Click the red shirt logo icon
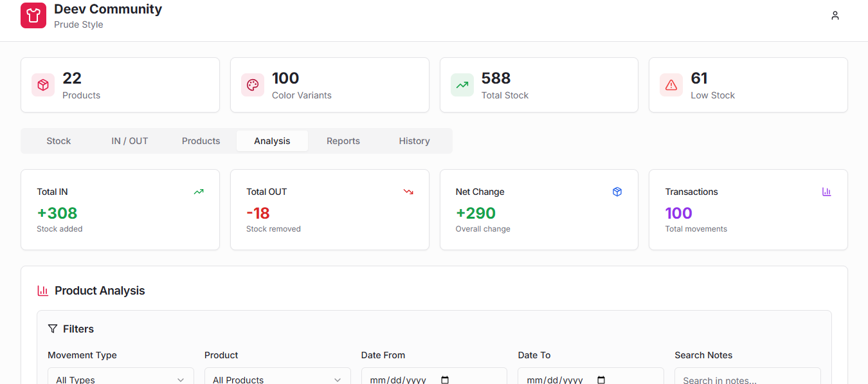The height and width of the screenshot is (384, 868). [x=33, y=15]
